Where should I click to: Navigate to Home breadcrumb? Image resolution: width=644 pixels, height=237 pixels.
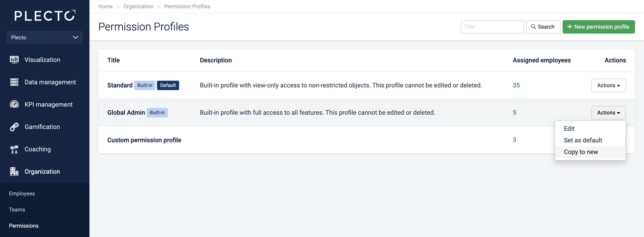(x=106, y=7)
